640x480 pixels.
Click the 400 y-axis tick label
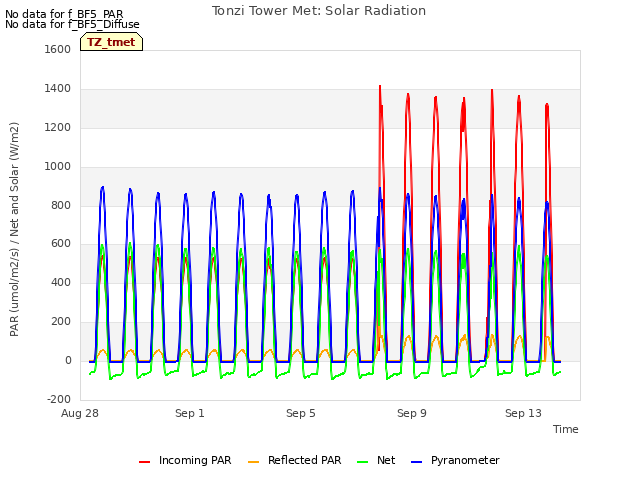coord(61,282)
